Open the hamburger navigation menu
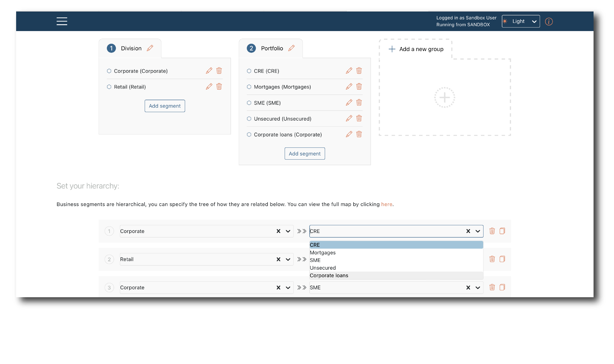614x364 pixels. click(x=62, y=21)
